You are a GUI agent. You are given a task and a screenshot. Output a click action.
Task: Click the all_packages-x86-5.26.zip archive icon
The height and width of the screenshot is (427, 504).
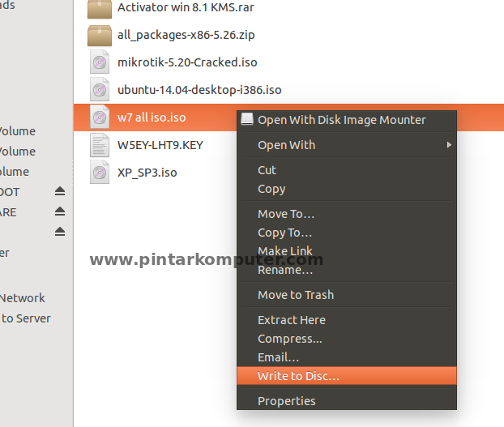click(x=100, y=36)
